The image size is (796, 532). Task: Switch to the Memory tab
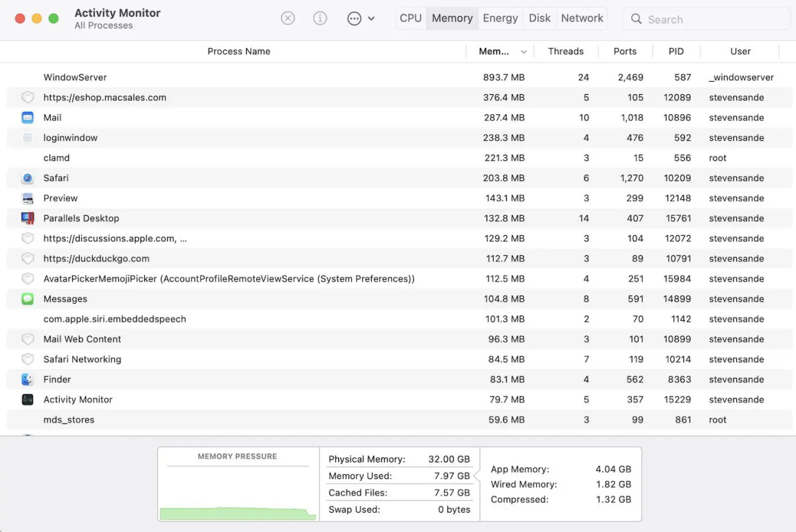[452, 19]
